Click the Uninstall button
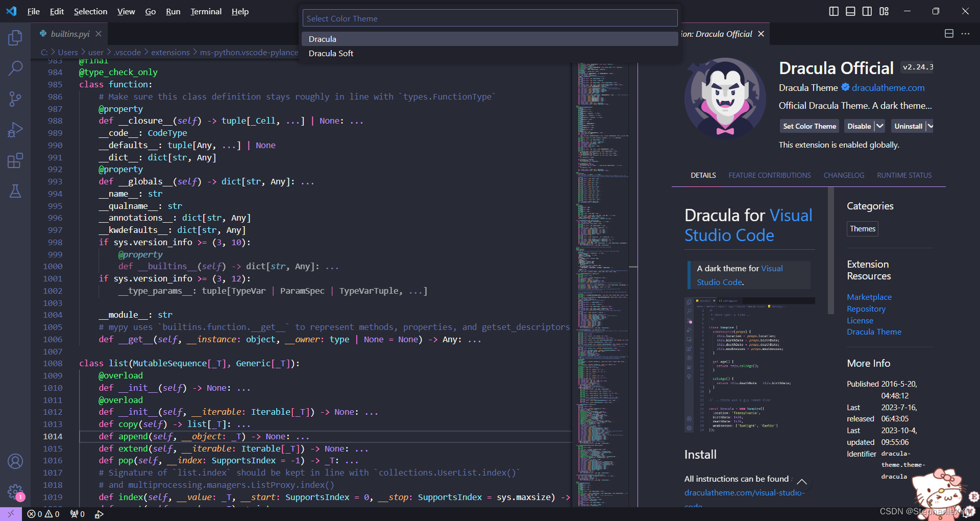 (x=908, y=126)
